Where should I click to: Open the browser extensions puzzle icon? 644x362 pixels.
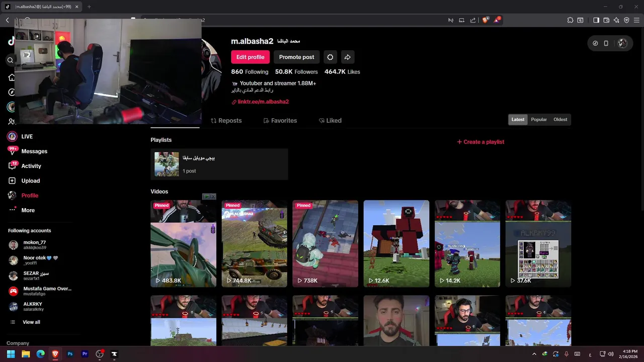coord(570,20)
